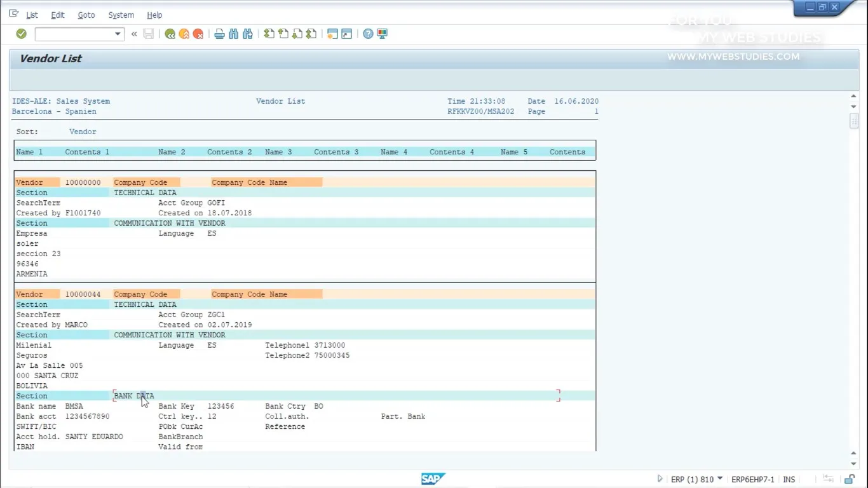868x488 pixels.
Task: Go to the last page icon
Action: (x=311, y=34)
